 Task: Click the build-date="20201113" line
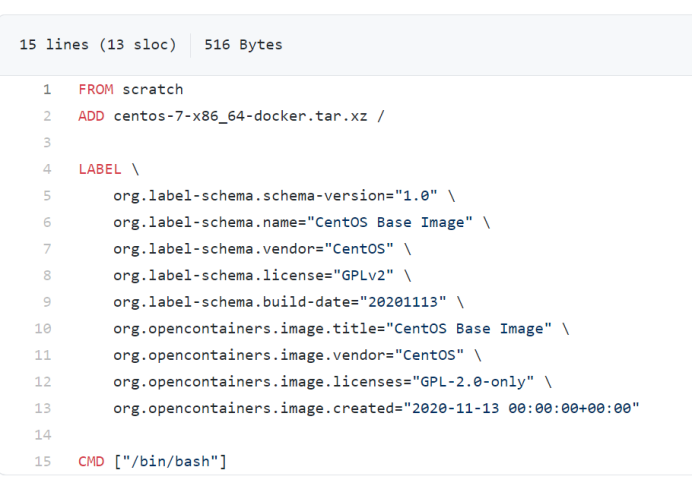(289, 302)
